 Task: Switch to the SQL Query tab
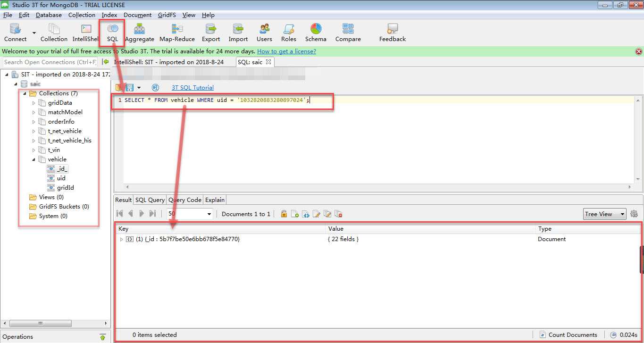pyautogui.click(x=150, y=200)
